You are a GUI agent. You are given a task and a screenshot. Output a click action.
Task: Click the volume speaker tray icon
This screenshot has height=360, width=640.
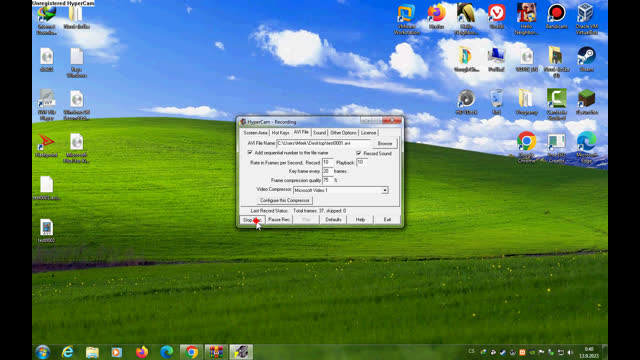(570, 352)
